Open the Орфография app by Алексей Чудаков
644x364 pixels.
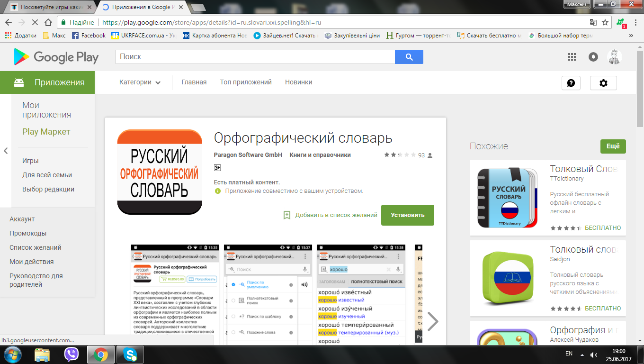pyautogui.click(x=548, y=333)
